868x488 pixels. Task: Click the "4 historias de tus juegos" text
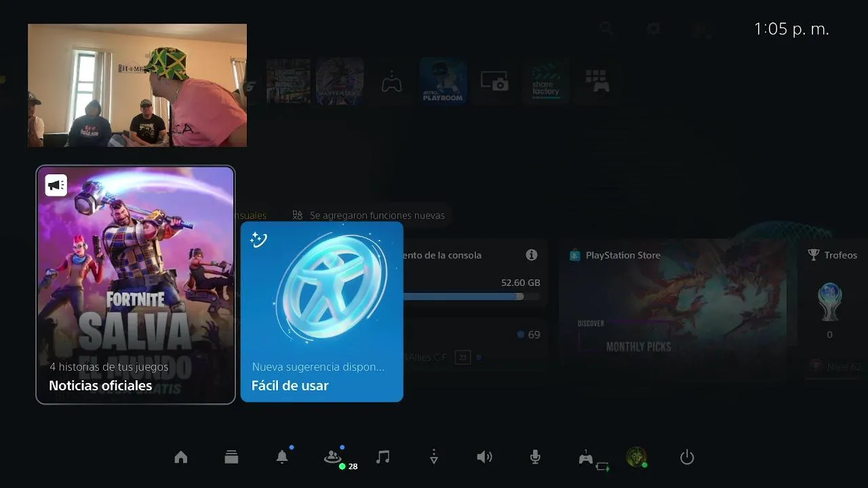coord(108,367)
